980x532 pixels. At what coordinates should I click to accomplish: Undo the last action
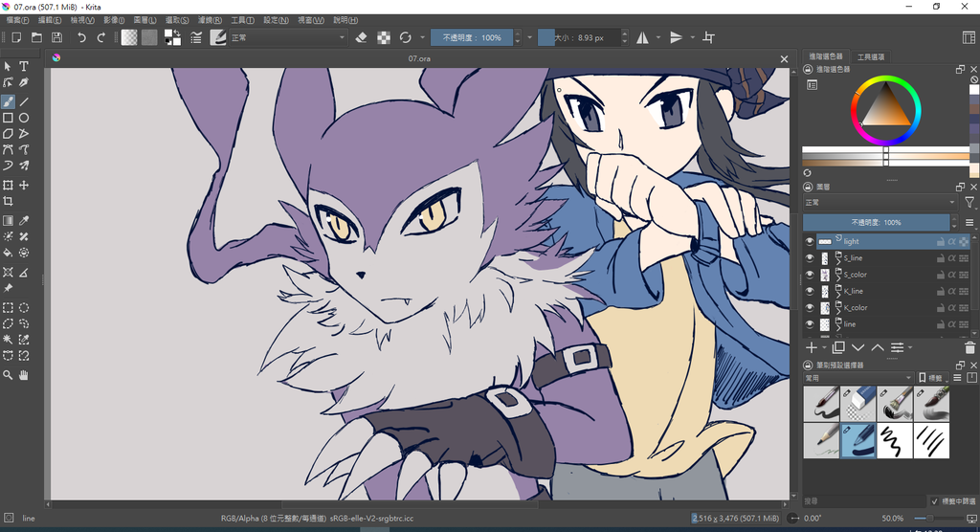(x=81, y=37)
